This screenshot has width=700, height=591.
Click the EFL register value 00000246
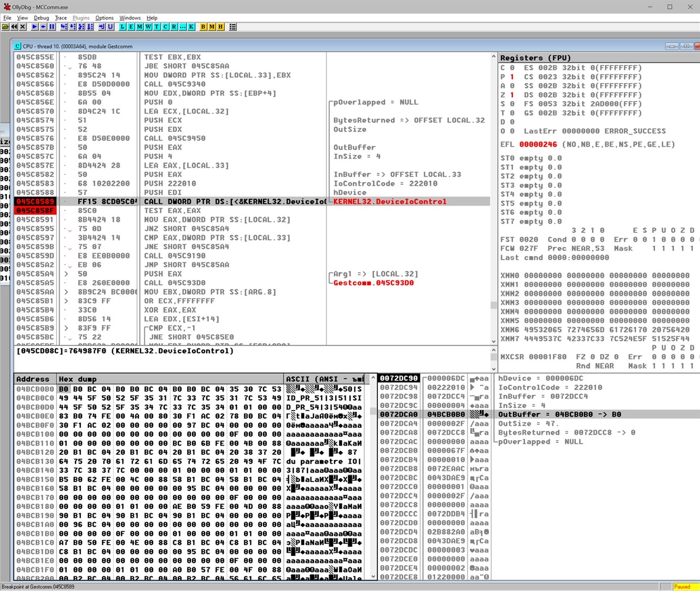(x=538, y=144)
